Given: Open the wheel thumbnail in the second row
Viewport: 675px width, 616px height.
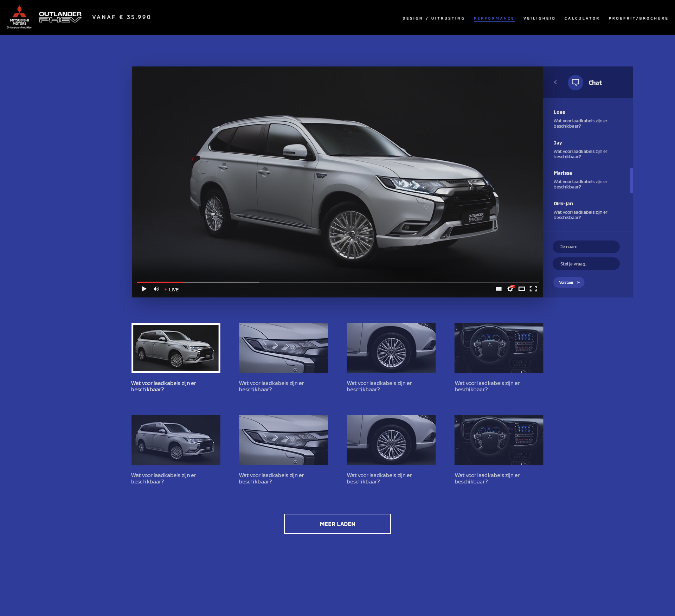Looking at the screenshot, I should tap(391, 440).
